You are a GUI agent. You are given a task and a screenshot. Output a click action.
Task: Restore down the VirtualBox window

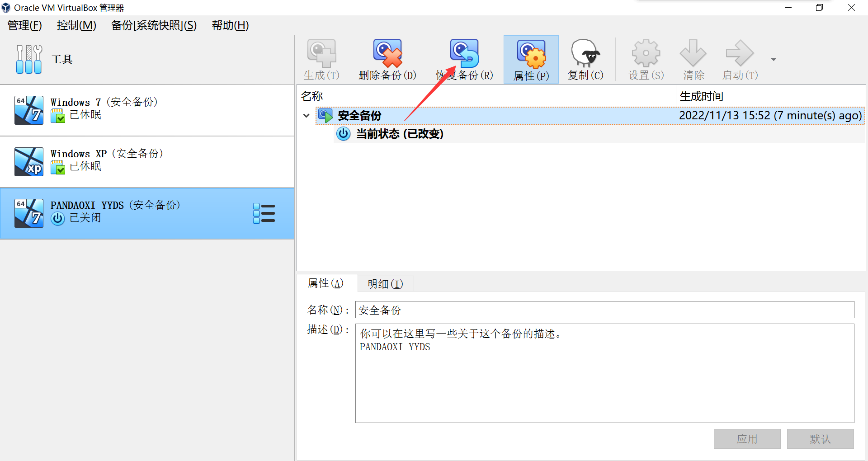(820, 8)
